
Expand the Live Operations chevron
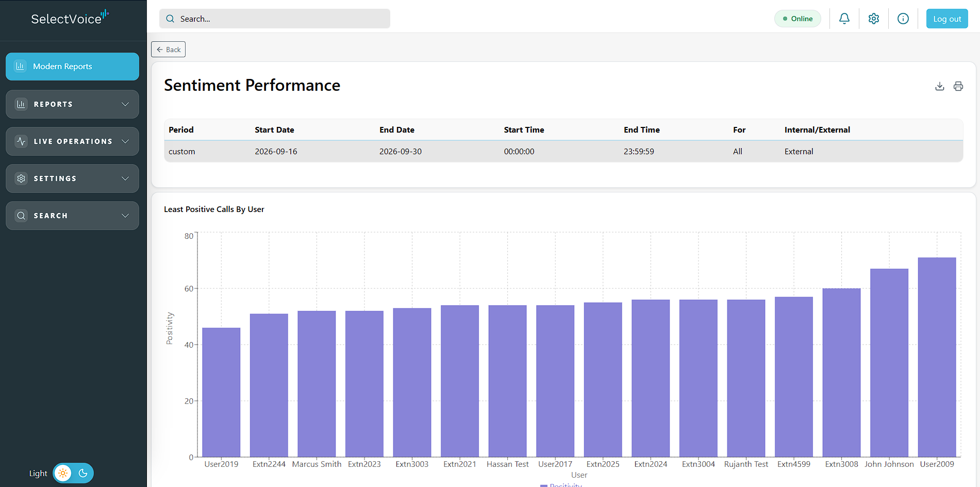pos(125,141)
